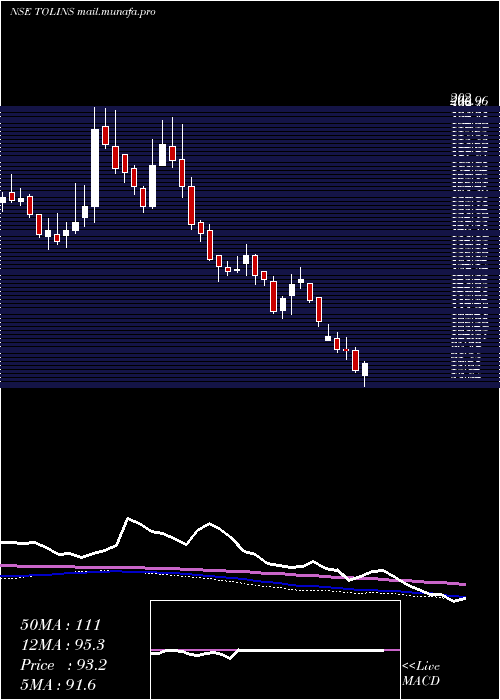Click the 5MA : 91.6 value

pyautogui.click(x=58, y=684)
